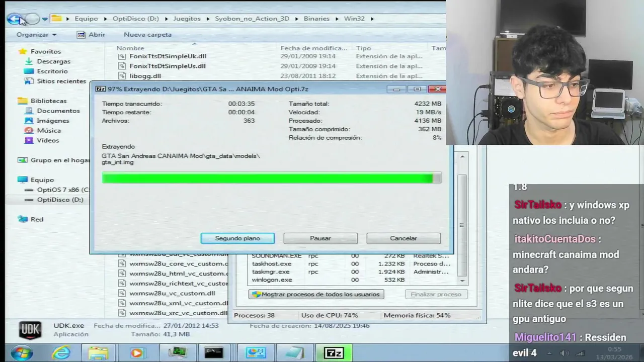Select Juegitos breadcrumb in address bar
The image size is (644, 362).
coord(187,19)
